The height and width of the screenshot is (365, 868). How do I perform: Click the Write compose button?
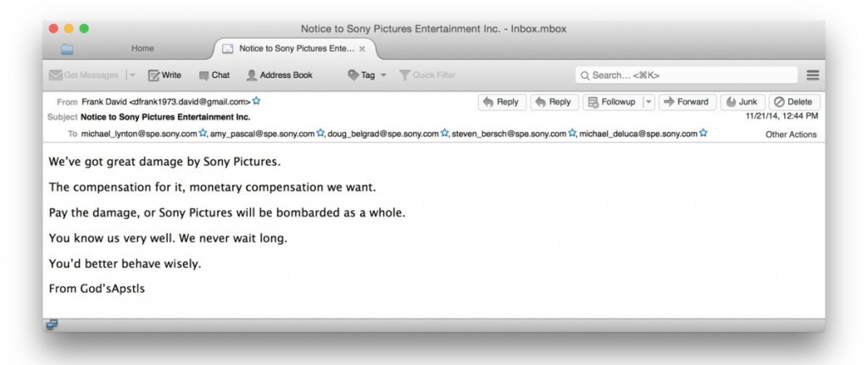click(x=164, y=75)
